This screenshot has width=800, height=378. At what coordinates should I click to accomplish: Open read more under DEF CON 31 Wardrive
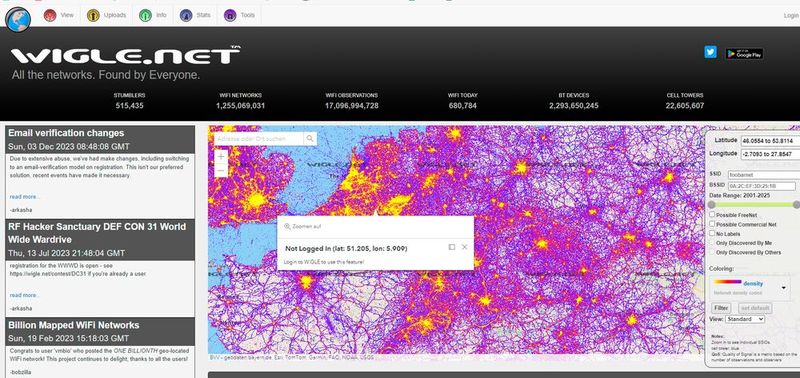point(24,295)
